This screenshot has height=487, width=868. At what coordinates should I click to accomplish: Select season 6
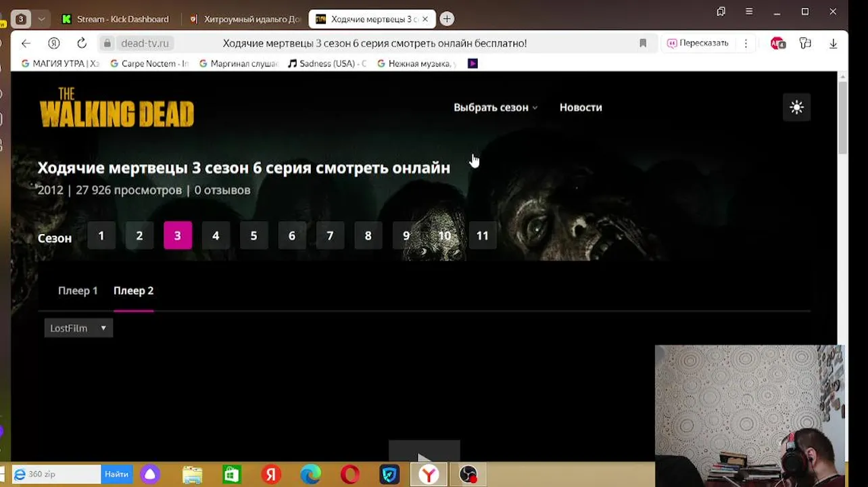292,235
